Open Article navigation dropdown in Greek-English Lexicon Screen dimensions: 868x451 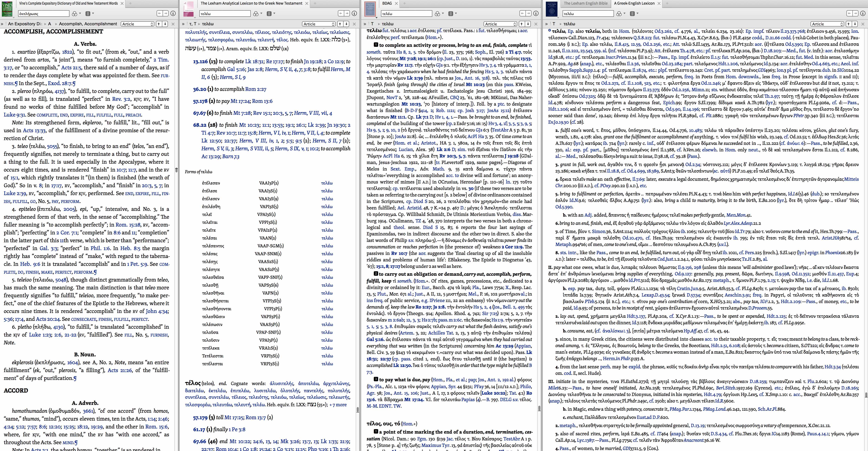(x=827, y=24)
